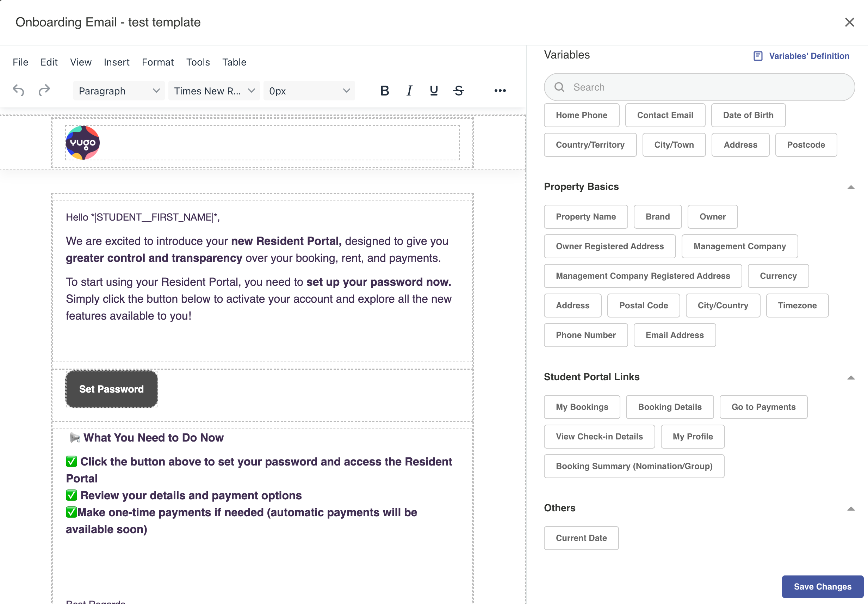Open the Format menu
868x604 pixels.
click(x=158, y=62)
